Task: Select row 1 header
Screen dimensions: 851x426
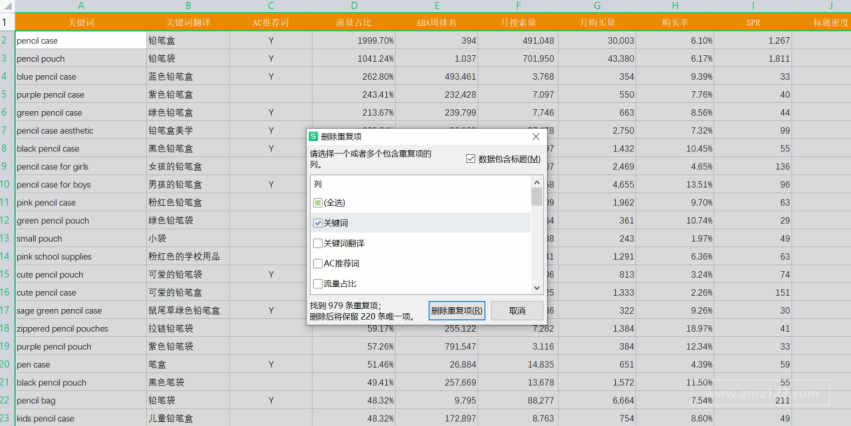Action: point(7,22)
